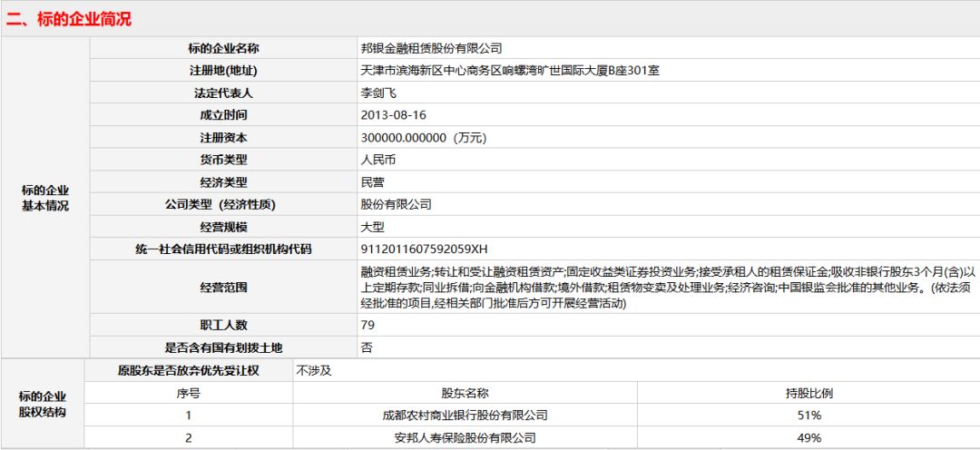
Task: Click the column header 序号
Action: [188, 393]
